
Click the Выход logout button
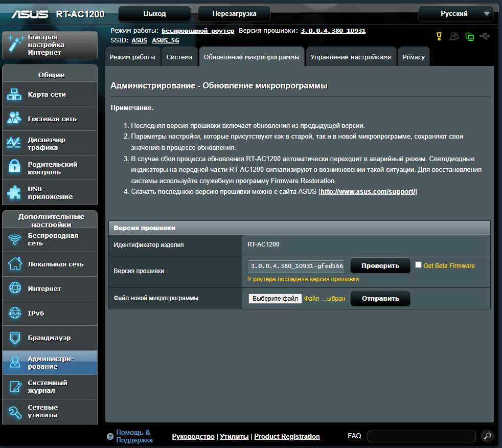pos(154,14)
